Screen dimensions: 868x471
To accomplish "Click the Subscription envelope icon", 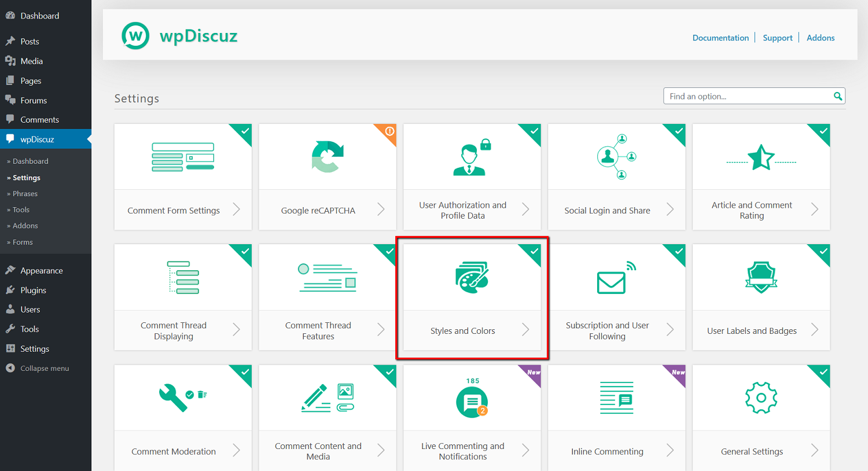I will pyautogui.click(x=617, y=278).
